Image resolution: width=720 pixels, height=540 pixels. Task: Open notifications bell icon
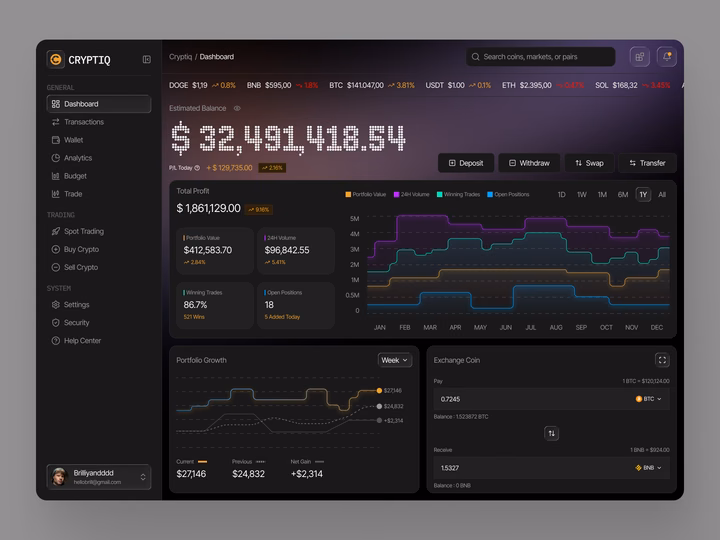[667, 56]
